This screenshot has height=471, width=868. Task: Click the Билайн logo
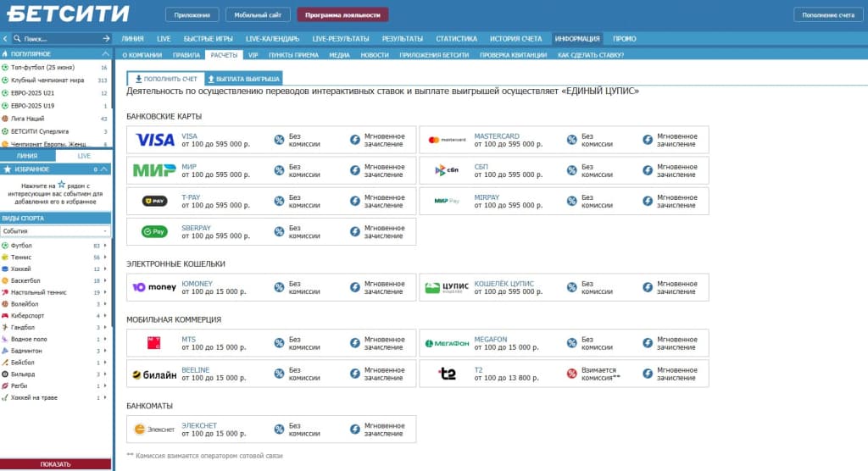tap(154, 374)
